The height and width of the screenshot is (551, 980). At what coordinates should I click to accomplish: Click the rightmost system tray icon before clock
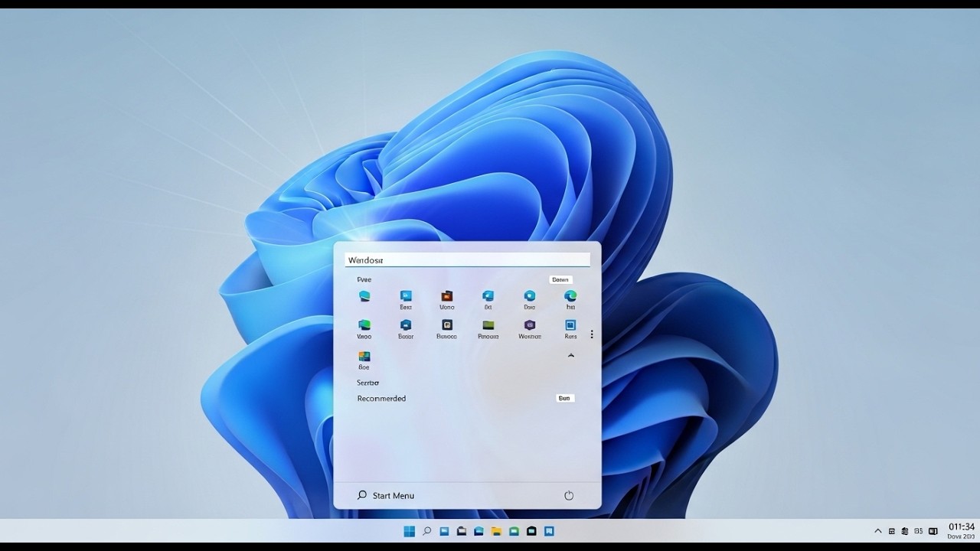(933, 531)
